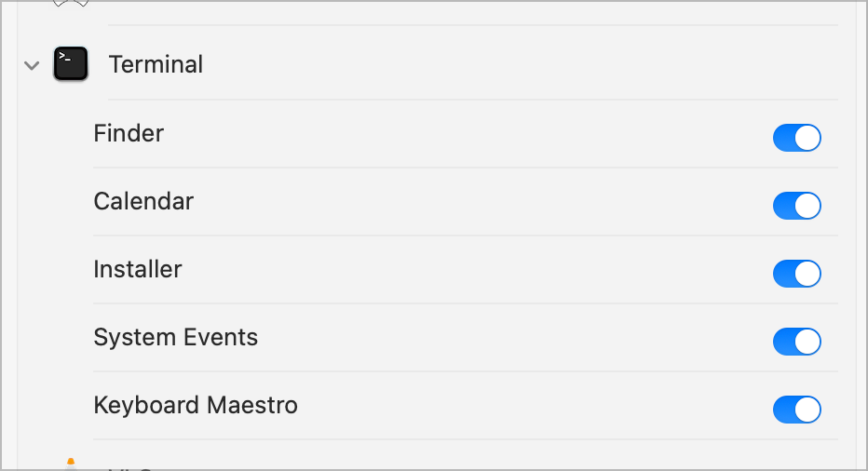Click the white knob on Finder's switch
Viewport: 868px width, 471px height.
tap(807, 138)
